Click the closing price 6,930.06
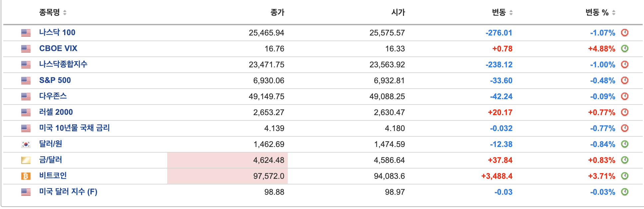The image size is (644, 209). [x=268, y=81]
